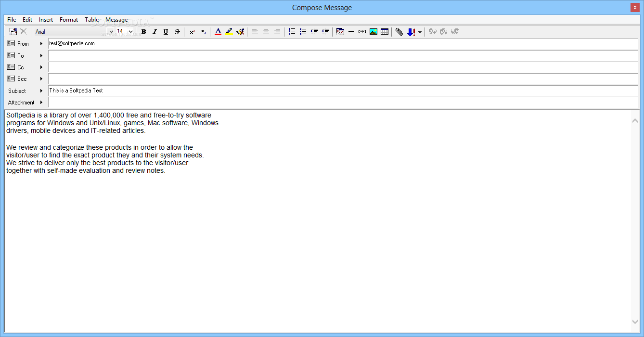Click the gray X cancel icon
This screenshot has width=644, height=337.
[23, 32]
